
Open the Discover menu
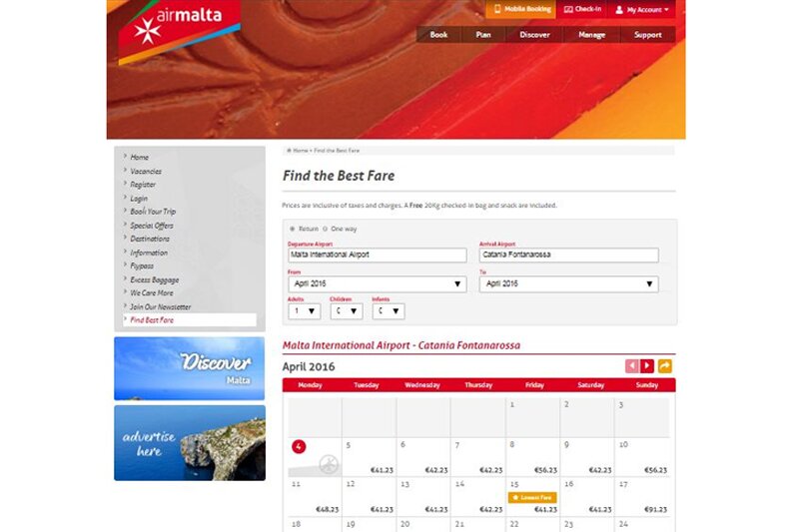(534, 35)
